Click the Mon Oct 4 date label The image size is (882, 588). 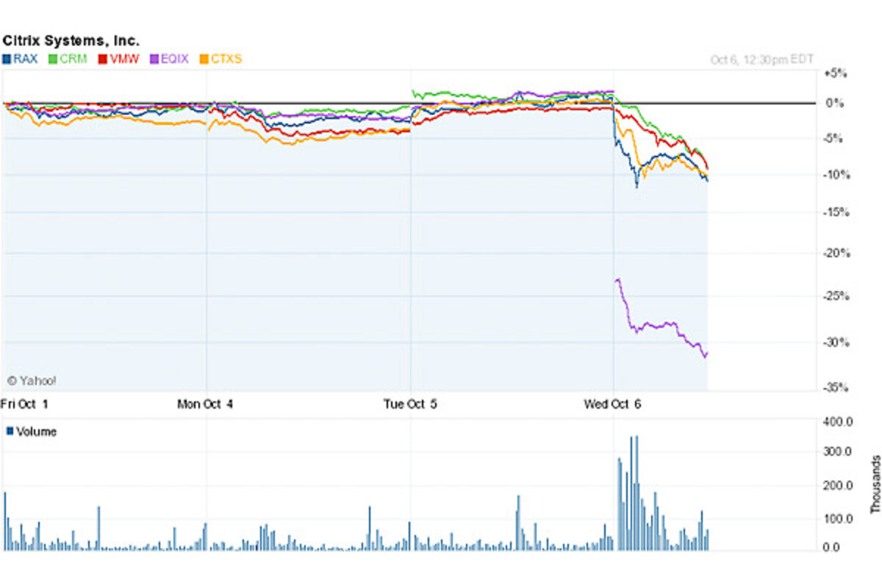tap(206, 403)
